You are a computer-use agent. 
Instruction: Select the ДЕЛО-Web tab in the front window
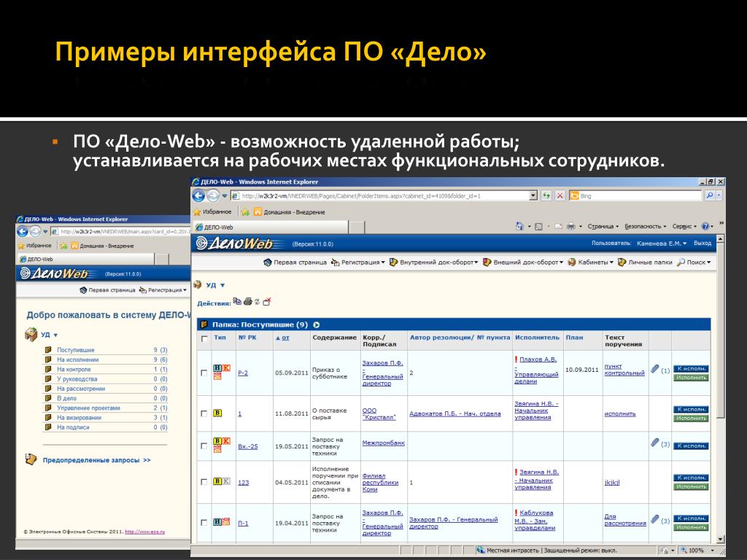[271, 227]
